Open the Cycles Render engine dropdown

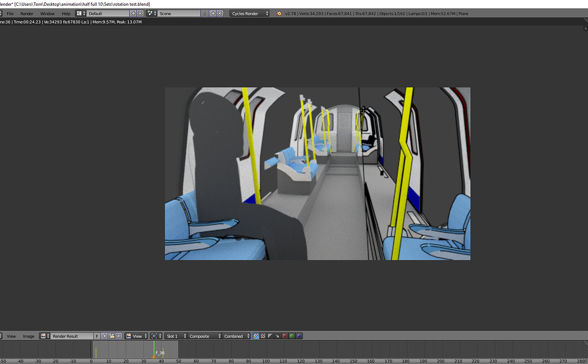coord(249,13)
